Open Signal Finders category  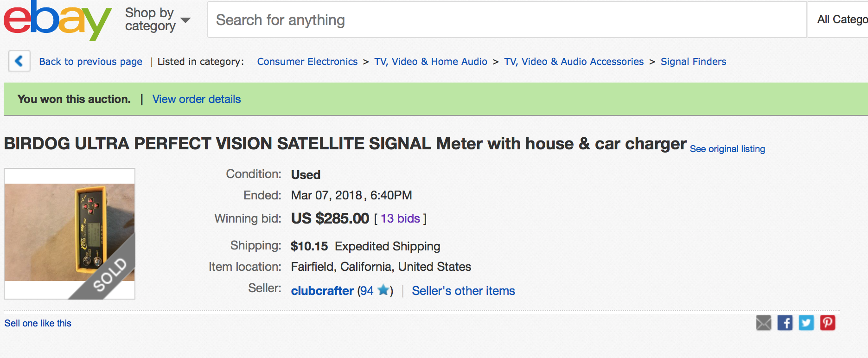tap(693, 62)
